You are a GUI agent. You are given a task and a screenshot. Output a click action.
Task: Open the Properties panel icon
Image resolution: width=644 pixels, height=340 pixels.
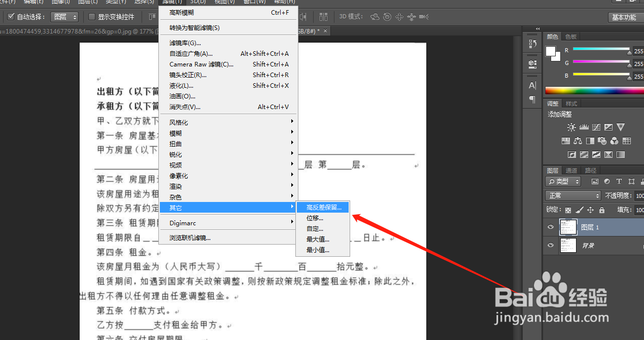point(532,64)
